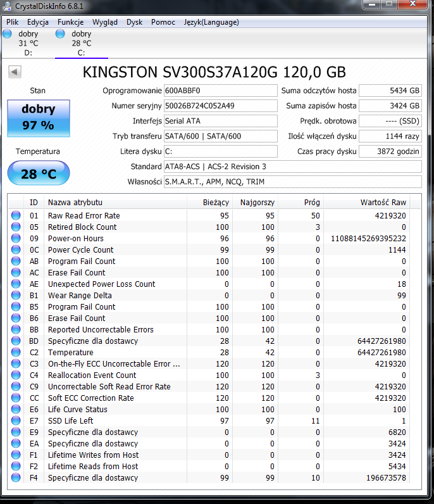
Task: Open the Plik menu
Action: coord(12,22)
